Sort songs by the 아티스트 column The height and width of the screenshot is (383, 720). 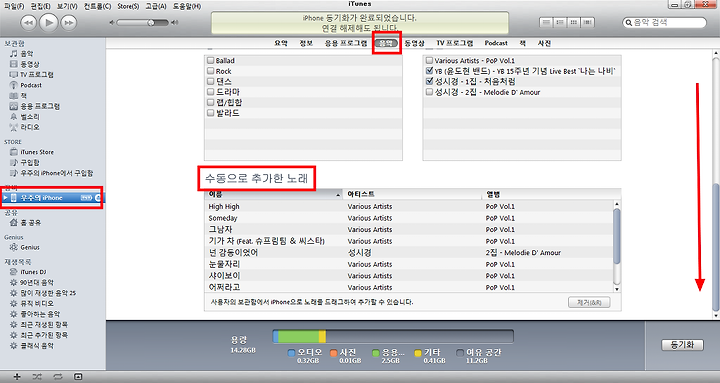pyautogui.click(x=412, y=194)
